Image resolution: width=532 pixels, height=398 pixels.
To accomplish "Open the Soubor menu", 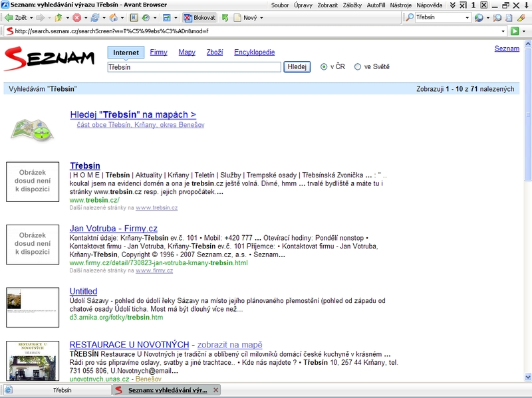I will 280,5.
